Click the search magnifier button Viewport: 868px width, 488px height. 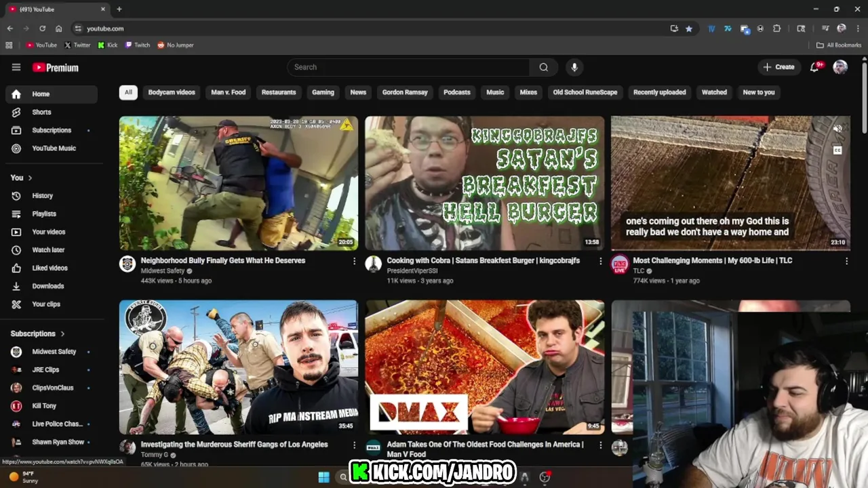(543, 67)
